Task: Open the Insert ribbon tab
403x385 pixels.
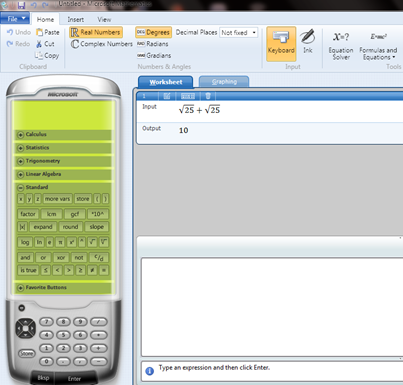Action: click(75, 19)
